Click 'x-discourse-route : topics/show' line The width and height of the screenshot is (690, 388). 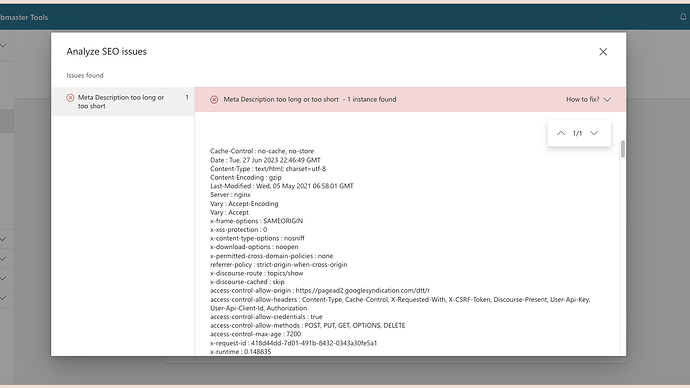[x=257, y=273]
